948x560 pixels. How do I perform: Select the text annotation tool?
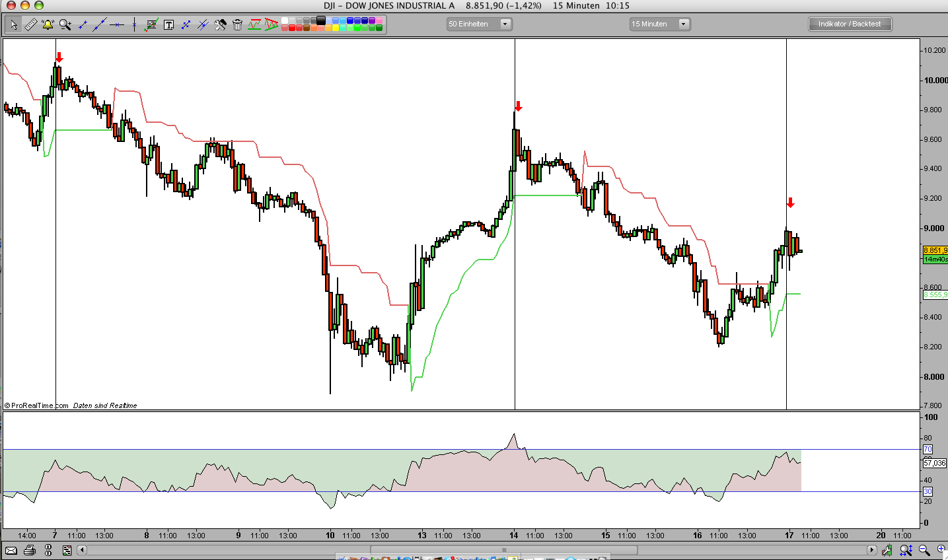click(168, 25)
